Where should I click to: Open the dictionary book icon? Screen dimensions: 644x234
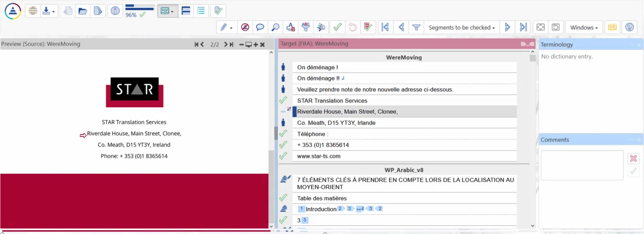click(613, 27)
